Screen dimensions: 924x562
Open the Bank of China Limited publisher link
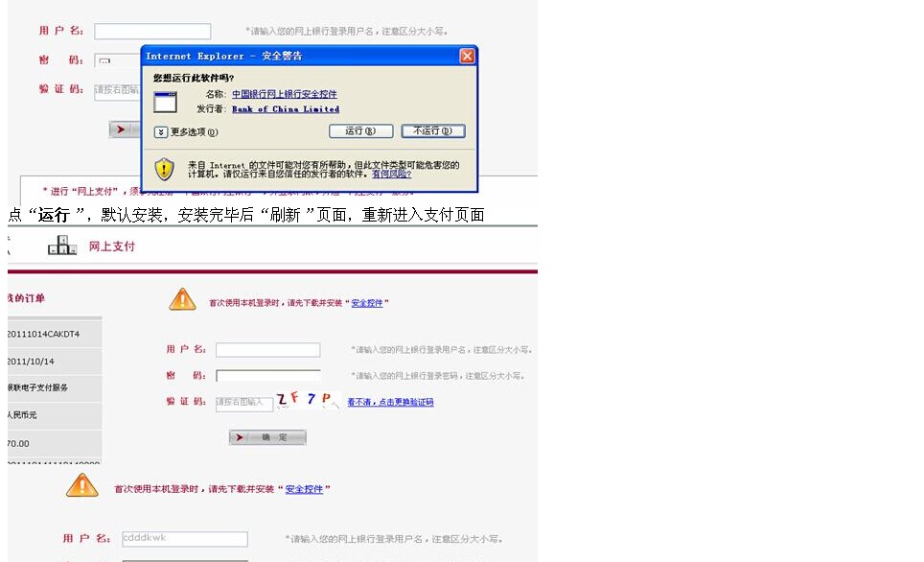[x=285, y=109]
